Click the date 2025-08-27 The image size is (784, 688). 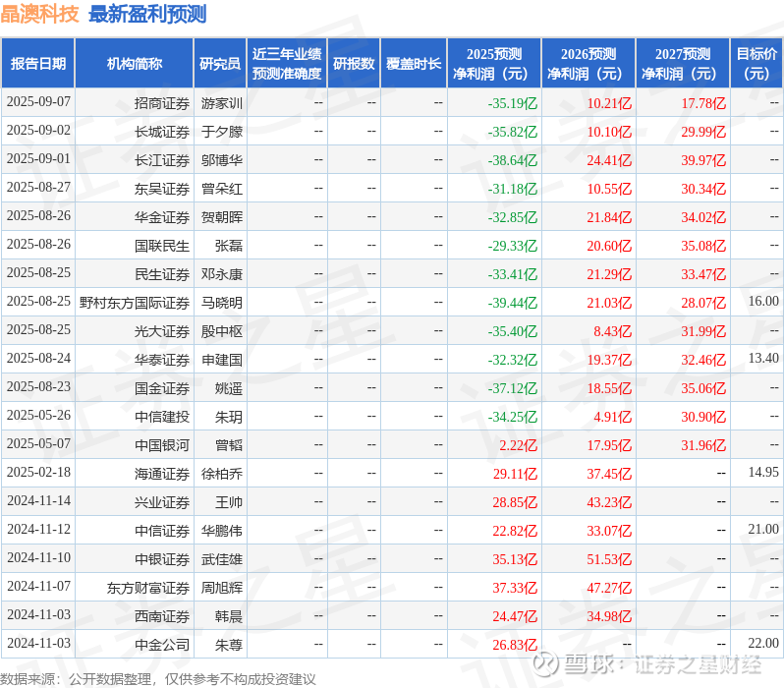pos(38,187)
